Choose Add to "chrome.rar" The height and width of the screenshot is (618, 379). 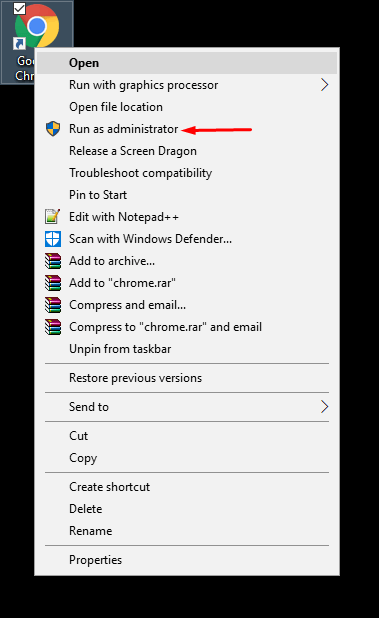[187, 283]
